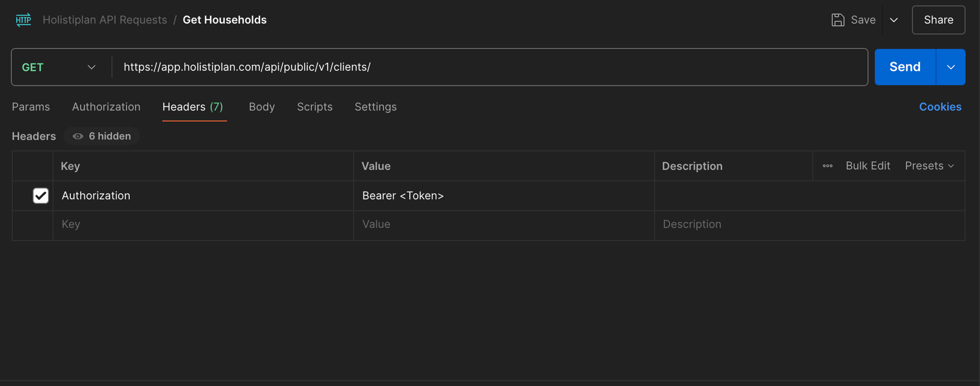Switch to the Authorization tab
The height and width of the screenshot is (386, 980).
[x=106, y=107]
